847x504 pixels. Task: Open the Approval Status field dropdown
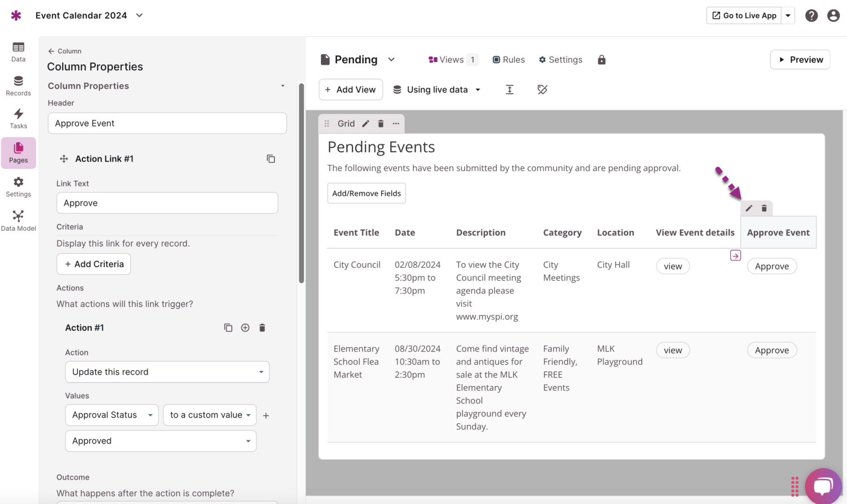(x=112, y=415)
